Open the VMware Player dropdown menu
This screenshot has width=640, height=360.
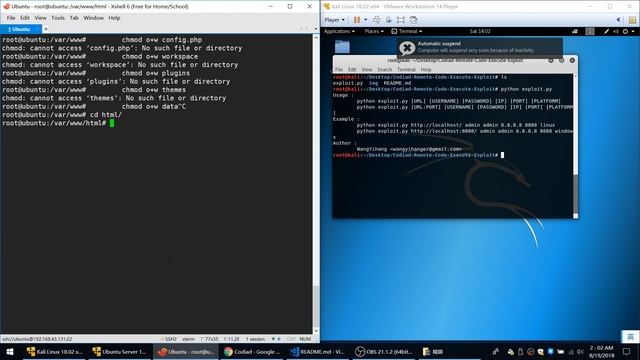tap(334, 20)
